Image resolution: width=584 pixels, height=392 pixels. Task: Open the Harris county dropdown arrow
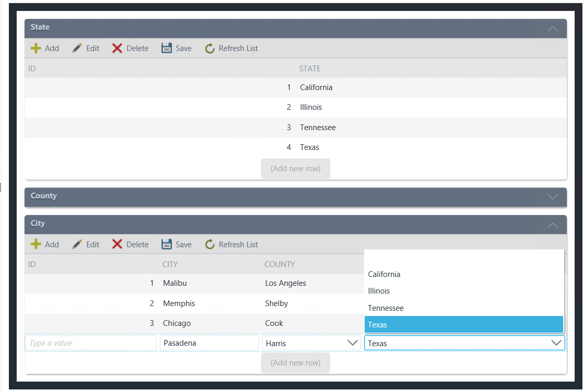click(352, 343)
